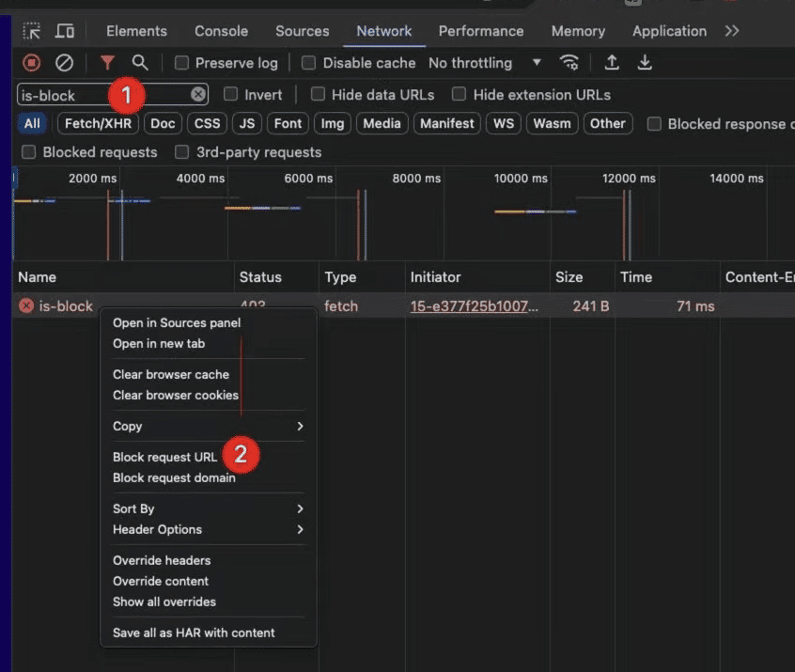Clear the network log
This screenshot has height=672, width=795.
pyautogui.click(x=64, y=63)
